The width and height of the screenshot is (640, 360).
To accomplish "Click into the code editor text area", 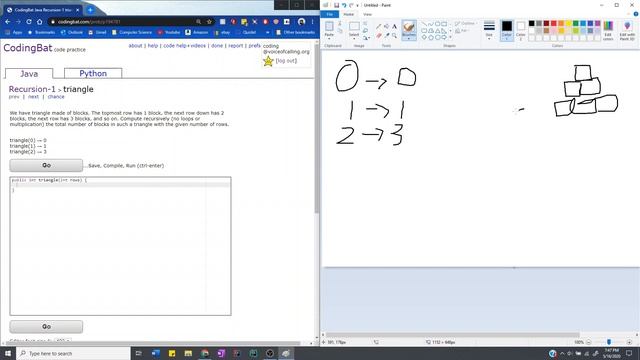I will pyautogui.click(x=120, y=246).
